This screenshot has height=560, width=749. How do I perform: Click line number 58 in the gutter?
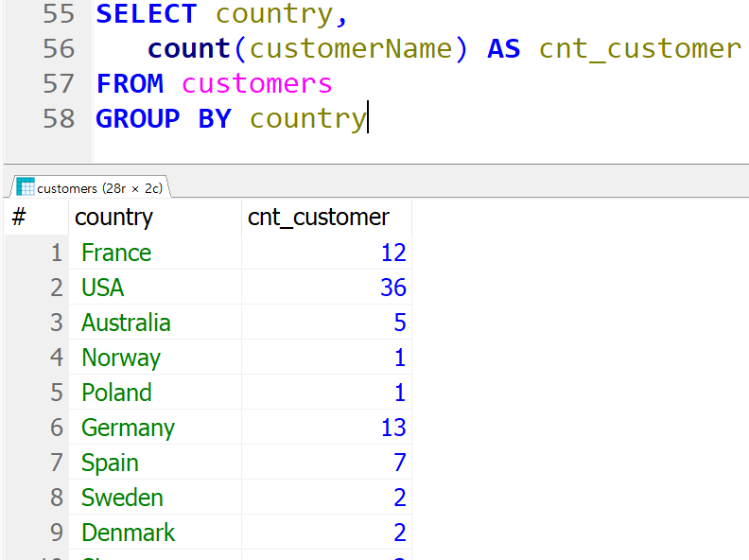59,118
